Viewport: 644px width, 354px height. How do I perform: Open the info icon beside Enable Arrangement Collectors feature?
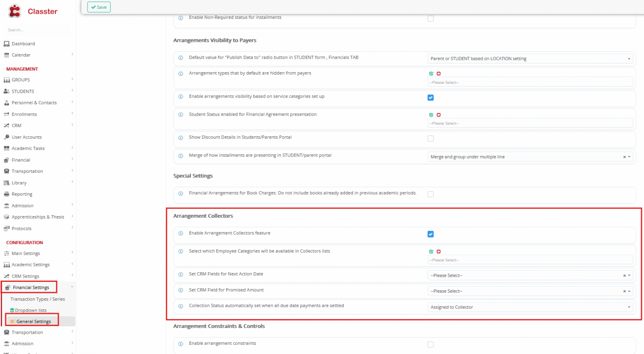click(181, 234)
